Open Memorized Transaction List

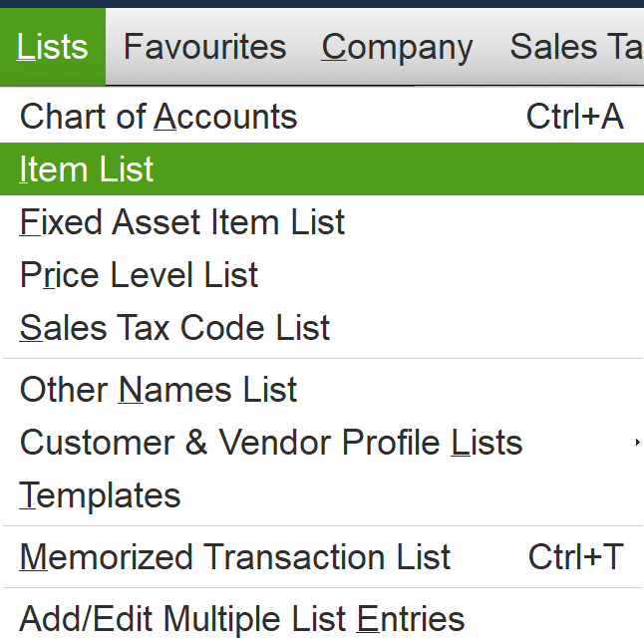coord(322,557)
